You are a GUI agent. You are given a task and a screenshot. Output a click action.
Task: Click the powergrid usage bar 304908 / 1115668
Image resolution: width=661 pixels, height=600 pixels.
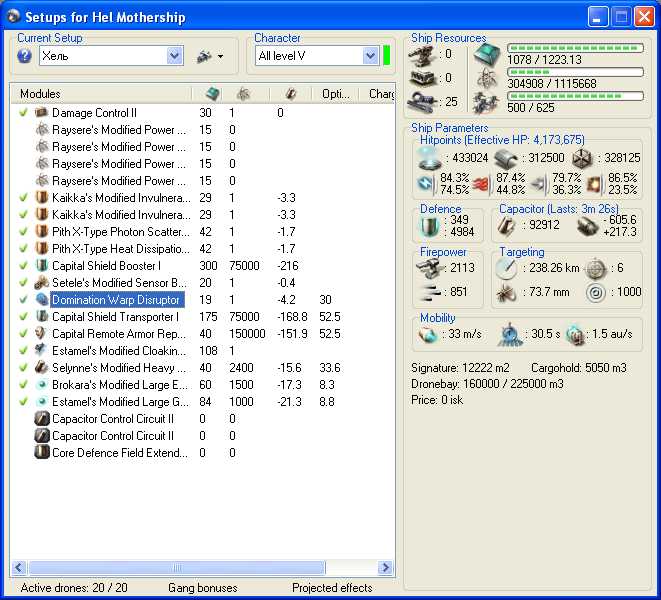pos(575,73)
